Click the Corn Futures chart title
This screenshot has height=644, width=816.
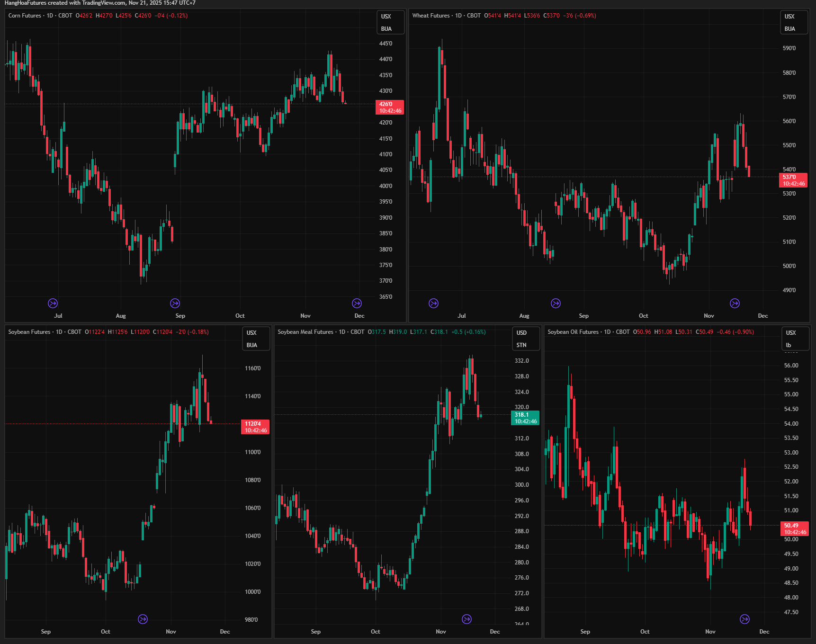click(25, 16)
